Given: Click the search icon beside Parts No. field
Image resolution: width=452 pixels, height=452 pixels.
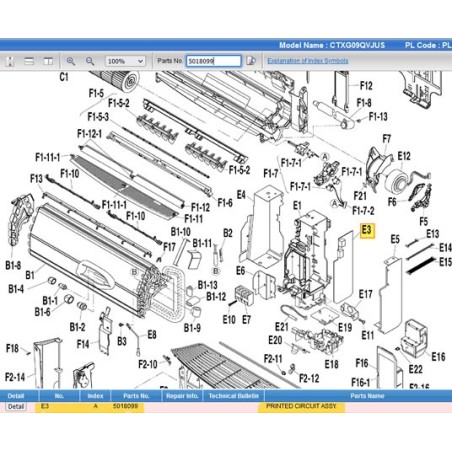Looking at the screenshot, I should click(x=251, y=61).
